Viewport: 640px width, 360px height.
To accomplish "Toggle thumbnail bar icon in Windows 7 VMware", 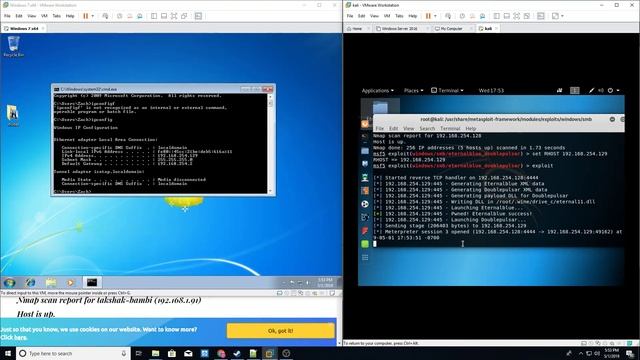I will point(164,16).
